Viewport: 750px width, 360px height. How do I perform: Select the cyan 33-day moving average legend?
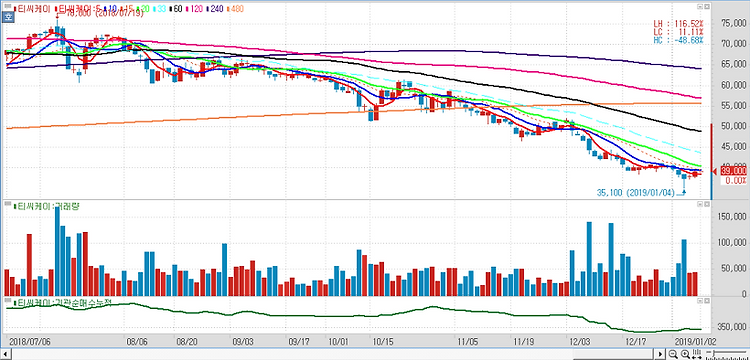pyautogui.click(x=160, y=9)
